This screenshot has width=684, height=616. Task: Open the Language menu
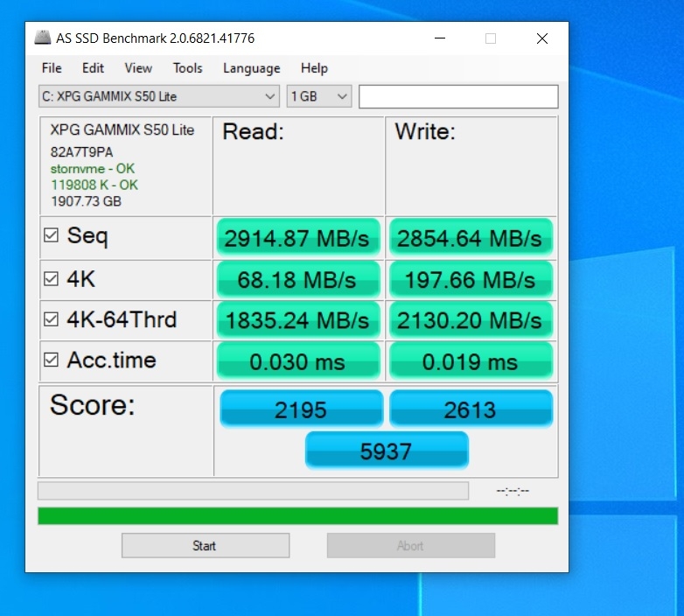[x=251, y=68]
